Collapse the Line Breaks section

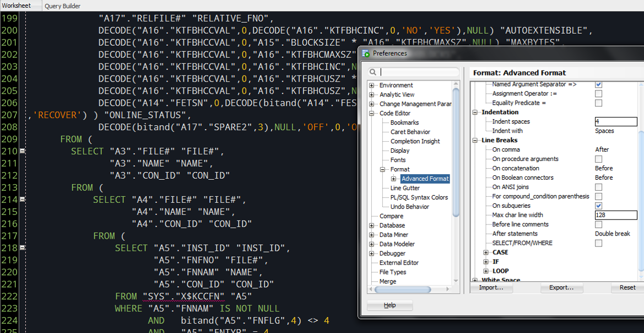pyautogui.click(x=475, y=140)
